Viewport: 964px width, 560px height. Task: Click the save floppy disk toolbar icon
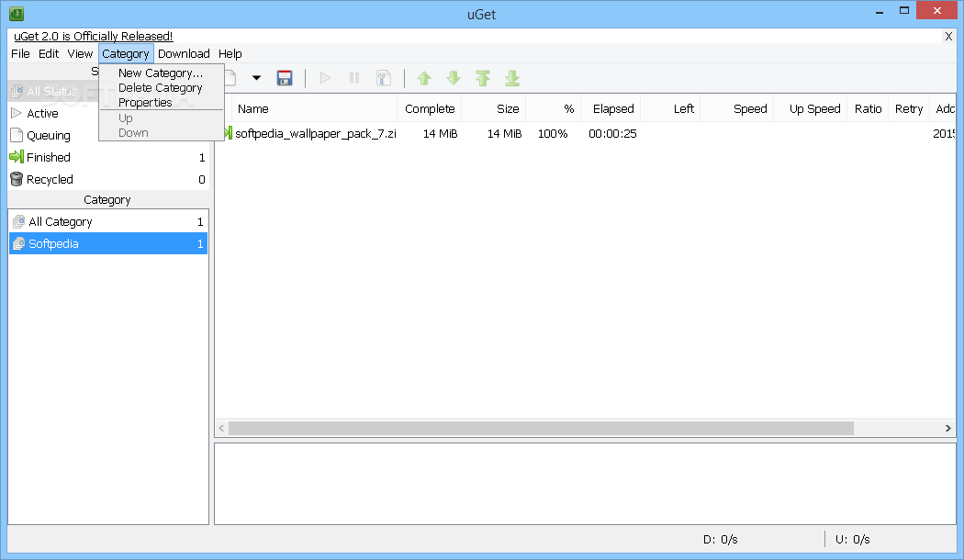(x=284, y=78)
